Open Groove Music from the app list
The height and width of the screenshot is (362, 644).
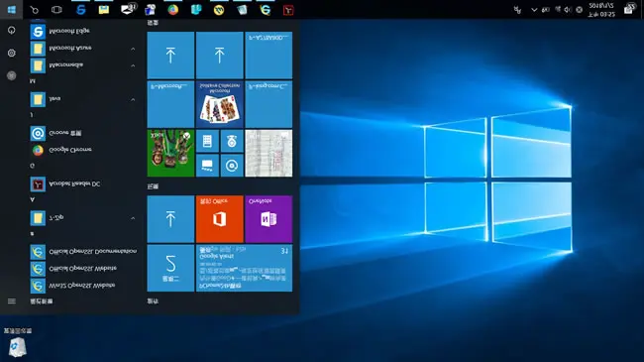64,133
